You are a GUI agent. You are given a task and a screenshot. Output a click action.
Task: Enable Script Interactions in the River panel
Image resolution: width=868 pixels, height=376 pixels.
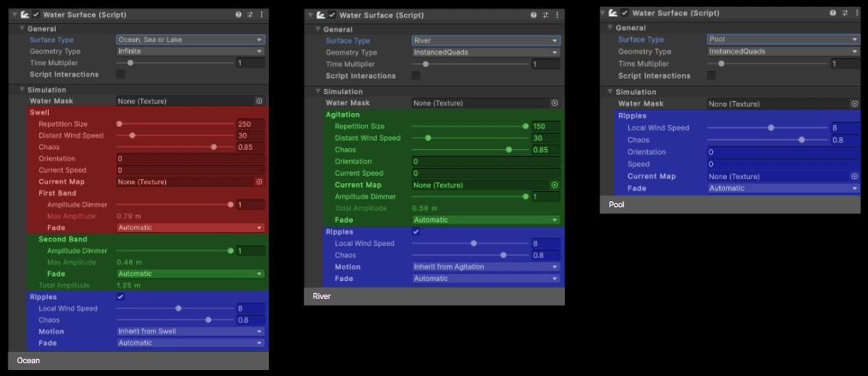click(x=416, y=76)
